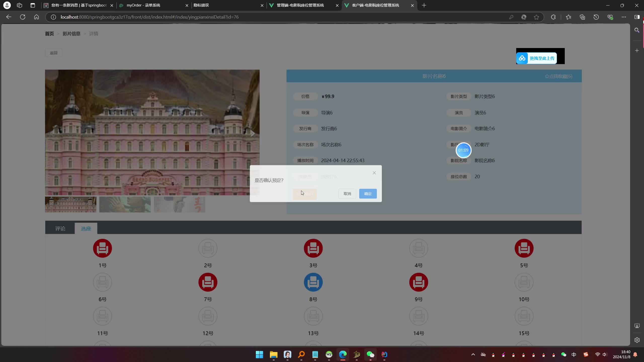This screenshot has width=644, height=362.
Task: Click the 返回 button
Action: pos(54,53)
